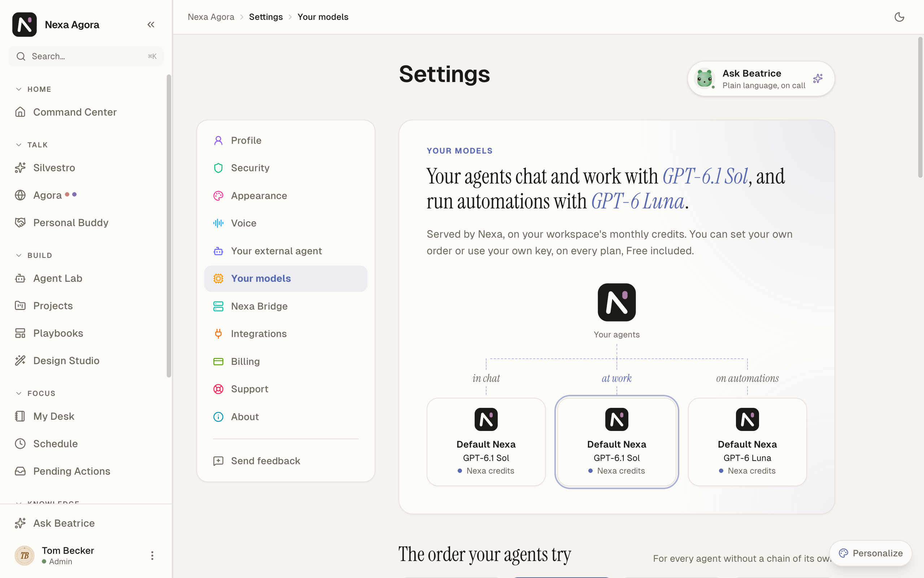Switch to Voice settings
Viewport: 924px width, 578px height.
(x=286, y=223)
